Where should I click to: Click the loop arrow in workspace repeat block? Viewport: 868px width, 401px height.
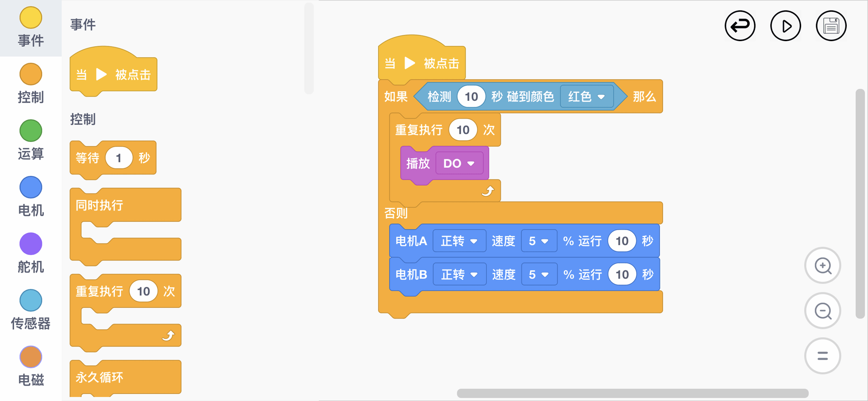click(x=488, y=191)
